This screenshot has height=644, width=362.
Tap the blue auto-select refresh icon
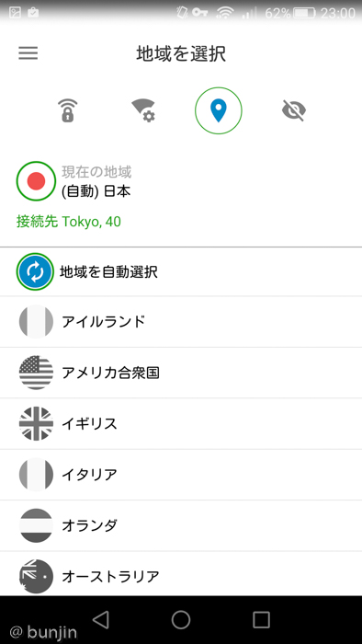[x=35, y=271]
